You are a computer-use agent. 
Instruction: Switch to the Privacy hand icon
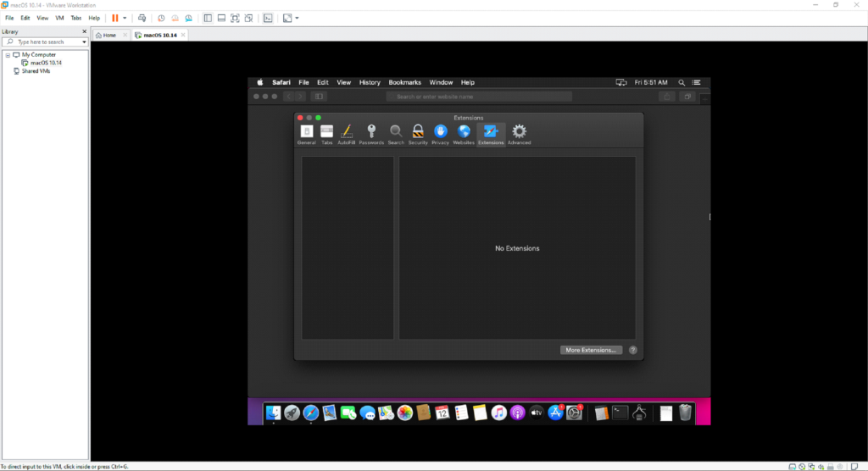[x=440, y=133]
